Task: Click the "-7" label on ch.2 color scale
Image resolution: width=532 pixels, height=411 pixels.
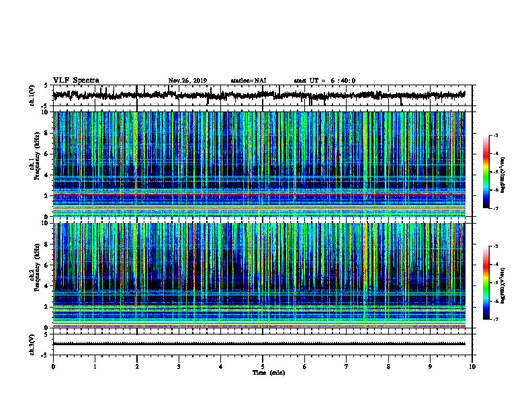Action: pyautogui.click(x=495, y=319)
